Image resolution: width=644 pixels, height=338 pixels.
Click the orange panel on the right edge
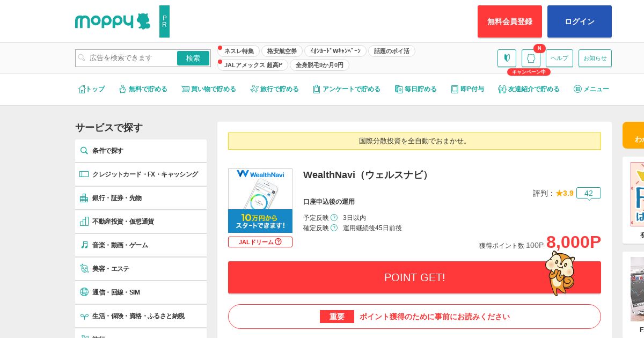(x=633, y=135)
